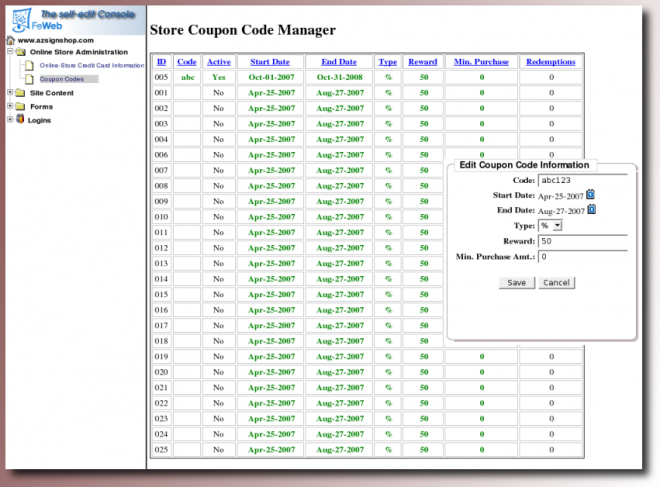Click the code cell 'abc'
The image size is (660, 487).
[188, 77]
